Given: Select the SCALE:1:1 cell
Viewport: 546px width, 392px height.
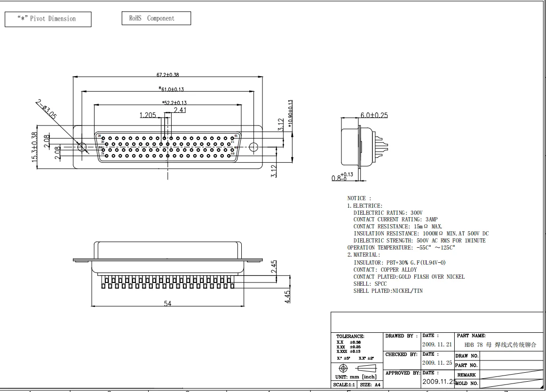Looking at the screenshot, I should coord(344,384).
